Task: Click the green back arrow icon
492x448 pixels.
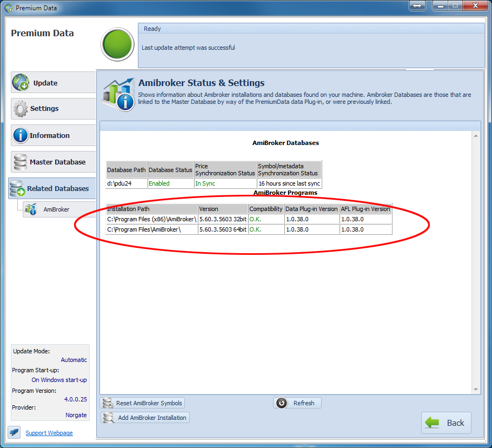Action: pos(432,423)
